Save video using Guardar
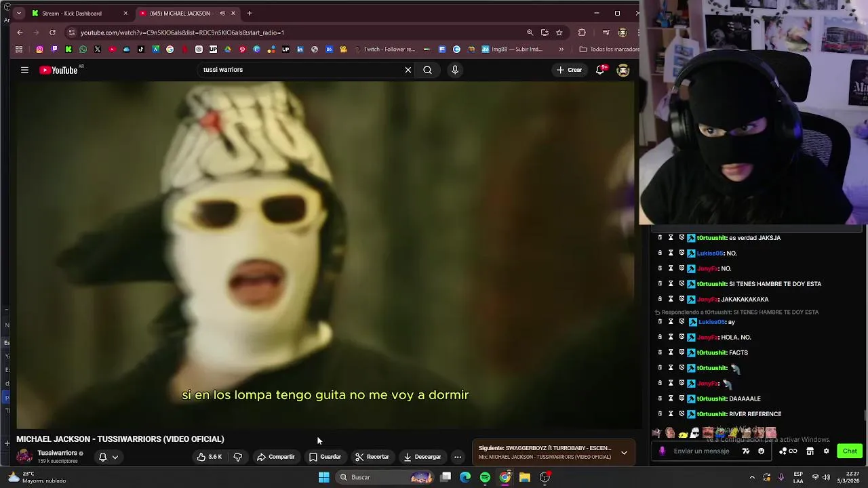868x488 pixels. point(325,457)
